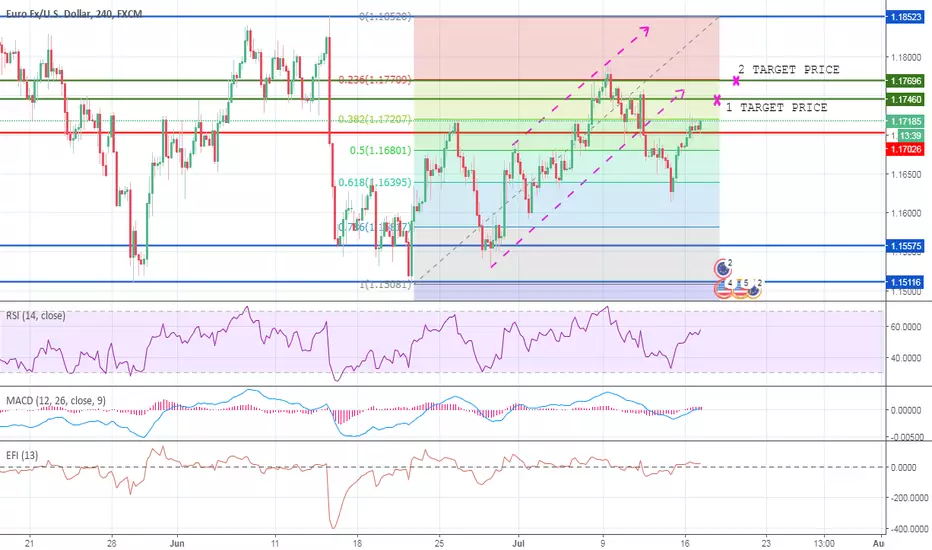The height and width of the screenshot is (550, 932).
Task: Open the MACD (12, 26, close, 9) legend
Action: 56,400
